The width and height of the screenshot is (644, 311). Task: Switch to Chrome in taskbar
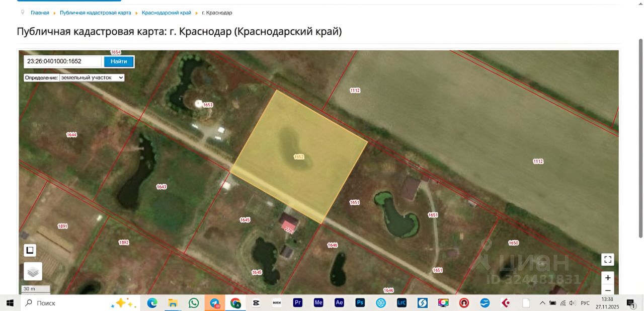point(235,303)
